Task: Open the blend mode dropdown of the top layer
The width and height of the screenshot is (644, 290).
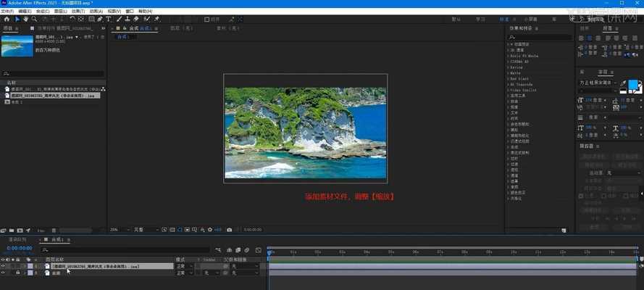Action: point(185,266)
